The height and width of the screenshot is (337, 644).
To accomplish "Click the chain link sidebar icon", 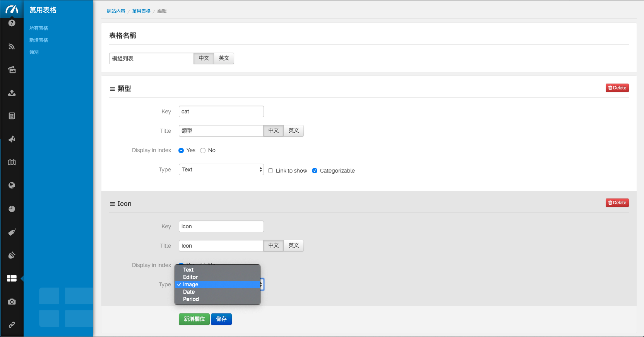I will (12, 325).
